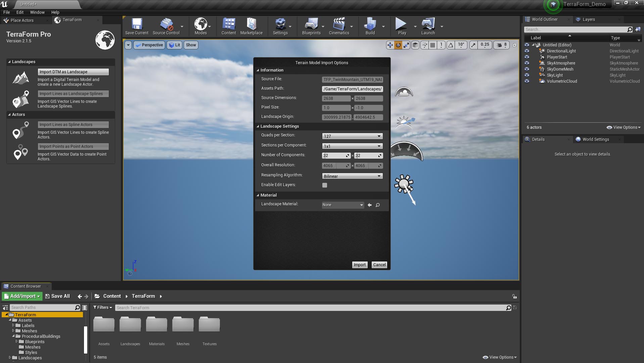Click Save Current toolbar icon

[137, 26]
